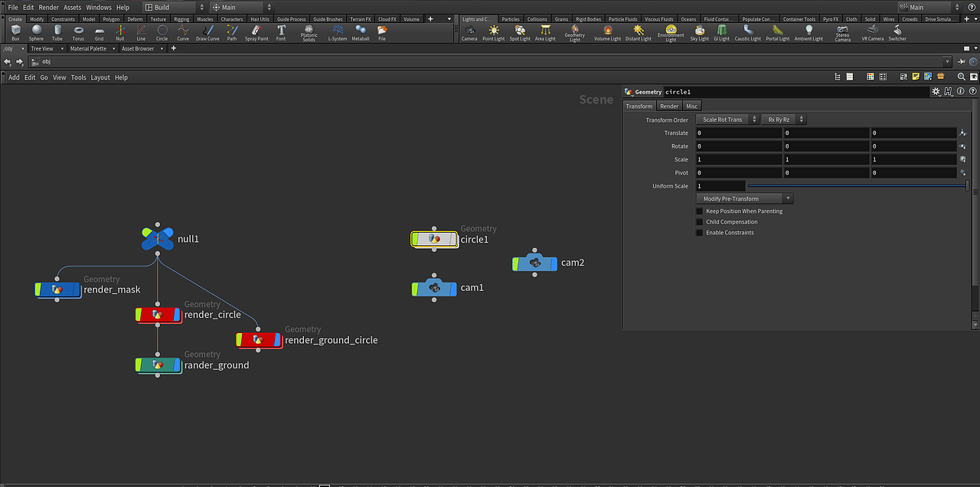The width and height of the screenshot is (980, 487).
Task: Select the Circle shelf tool
Action: 162,32
